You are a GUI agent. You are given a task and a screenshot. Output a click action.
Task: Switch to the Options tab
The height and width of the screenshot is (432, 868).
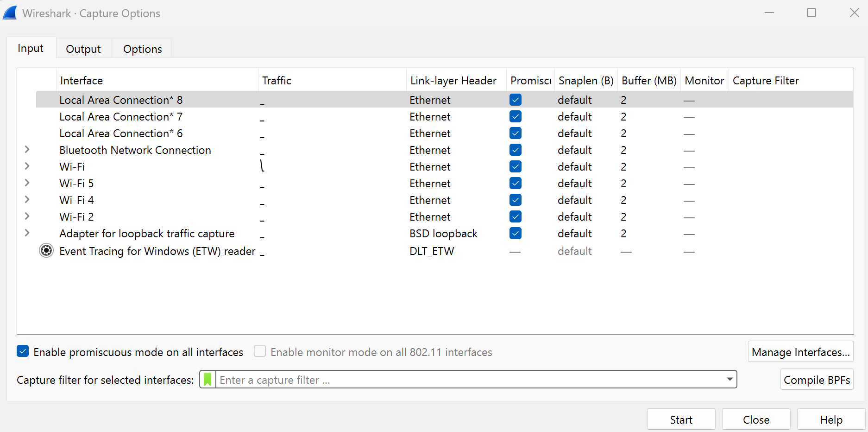143,49
